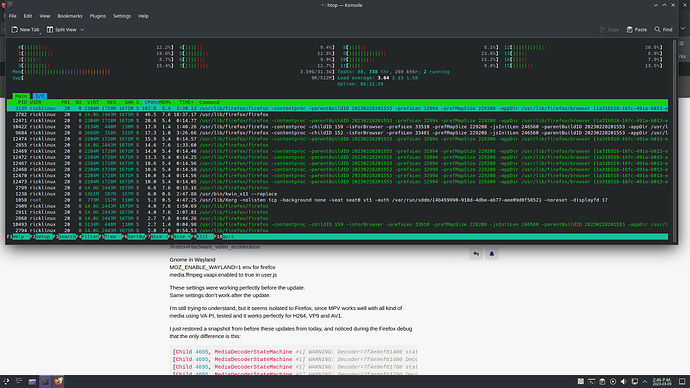Screen dimensions: 690x388
Task: Click the Konsole window title bar dropdown arrow
Action: tap(656, 5)
